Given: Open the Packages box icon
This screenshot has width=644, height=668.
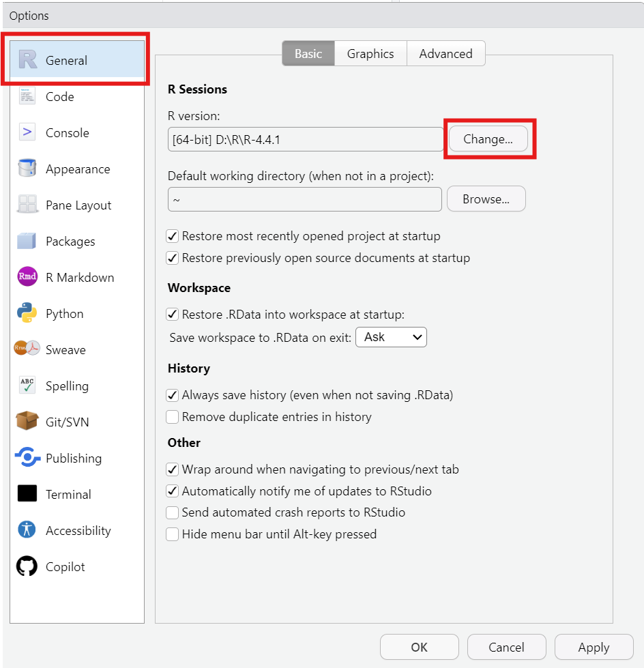Looking at the screenshot, I should [x=27, y=241].
